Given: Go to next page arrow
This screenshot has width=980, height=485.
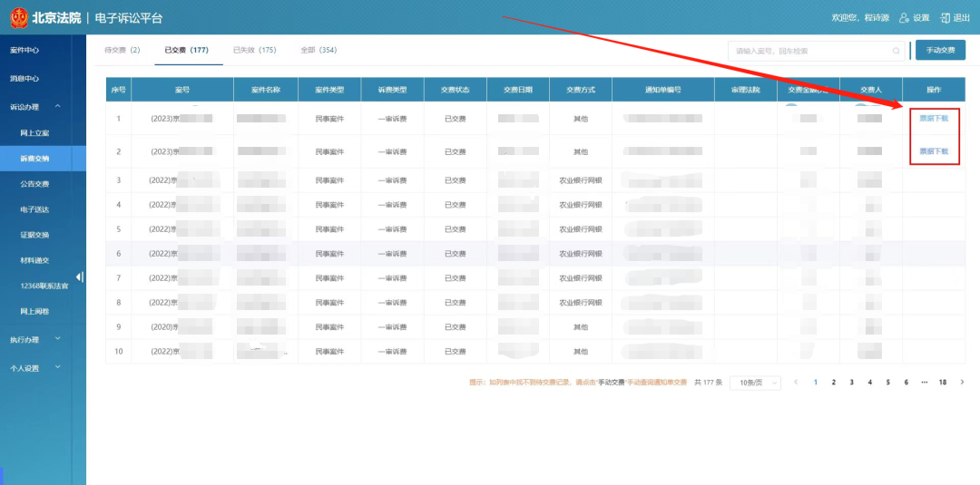Looking at the screenshot, I should pos(962,383).
